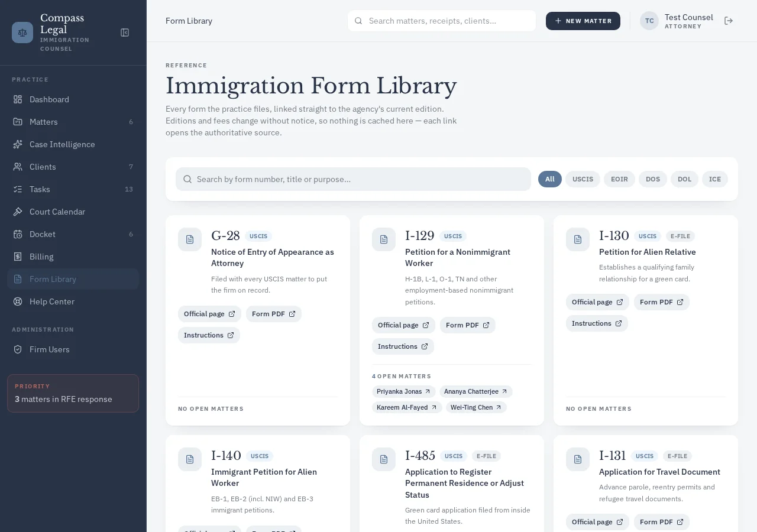Click the magnifier icon in top search bar
This screenshot has width=757, height=532.
click(358, 21)
